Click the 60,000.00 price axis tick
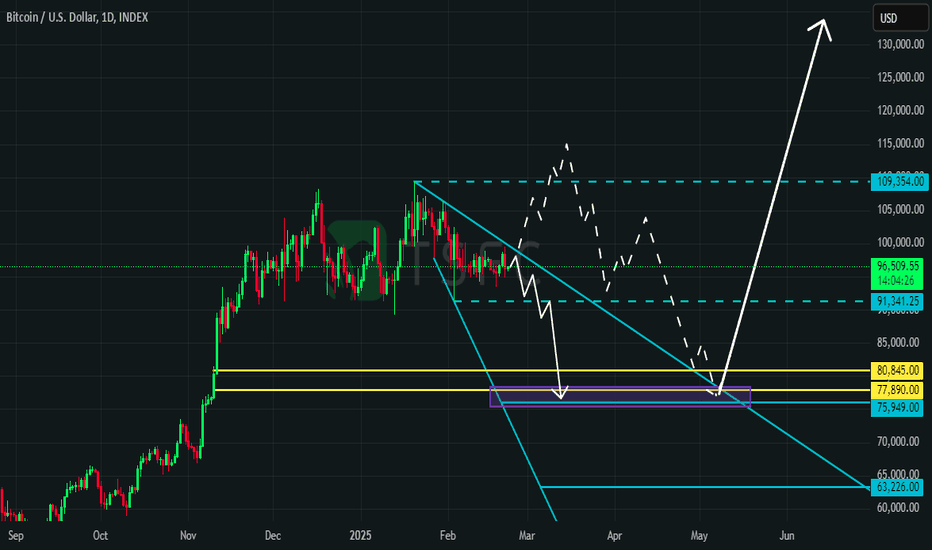 pyautogui.click(x=900, y=507)
